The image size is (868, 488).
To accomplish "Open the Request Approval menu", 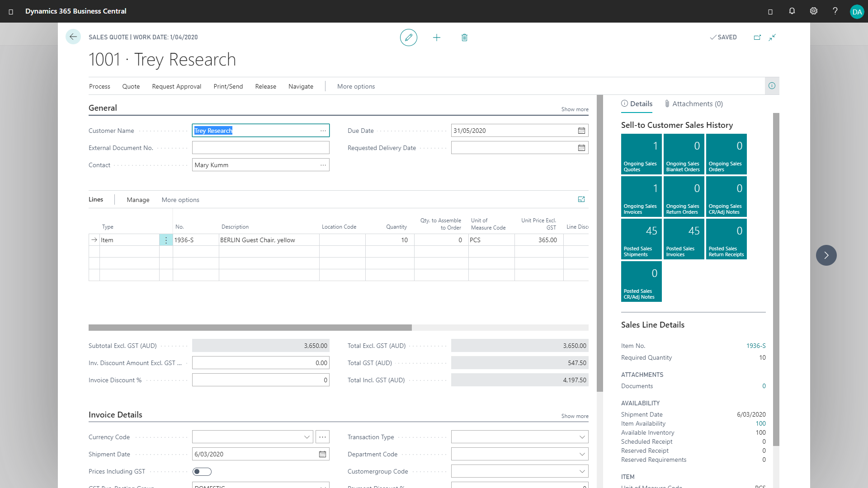I will click(176, 86).
